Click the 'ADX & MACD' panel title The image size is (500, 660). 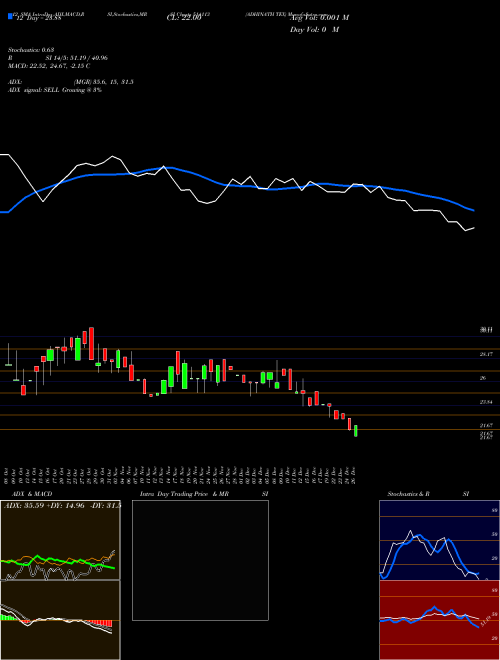(32, 494)
